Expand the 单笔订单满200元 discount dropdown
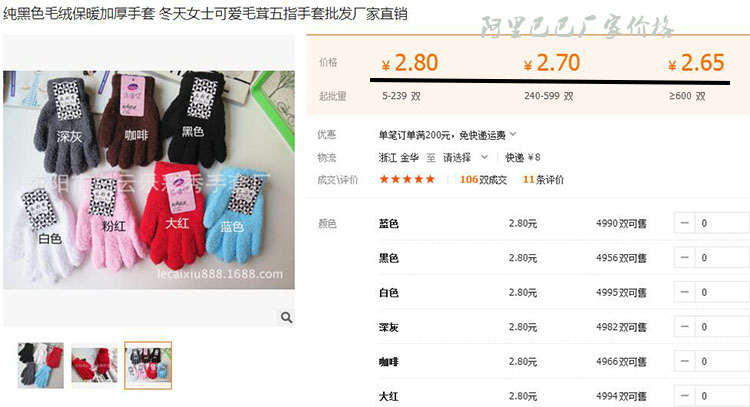The width and height of the screenshot is (750, 407). click(x=513, y=134)
